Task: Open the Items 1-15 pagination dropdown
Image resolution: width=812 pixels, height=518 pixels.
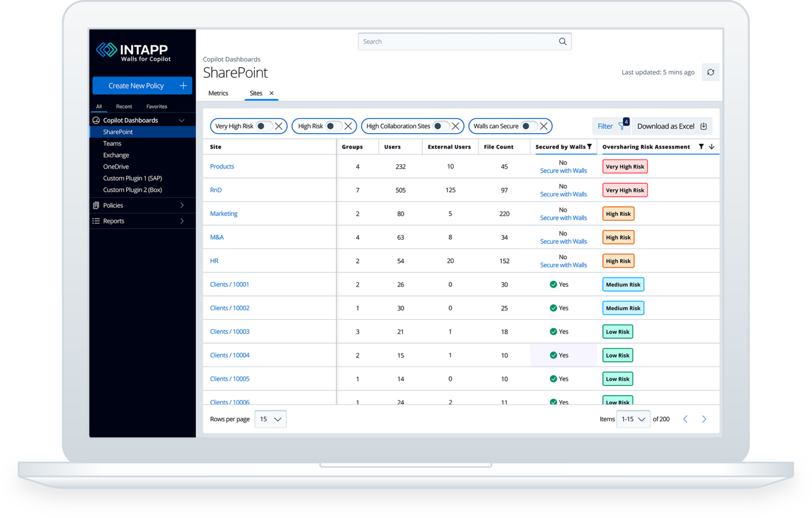Action: click(633, 419)
